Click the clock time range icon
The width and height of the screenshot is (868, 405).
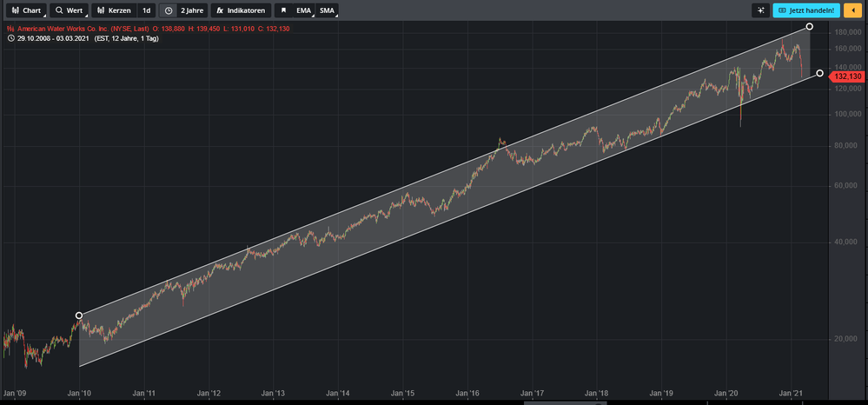pyautogui.click(x=169, y=10)
